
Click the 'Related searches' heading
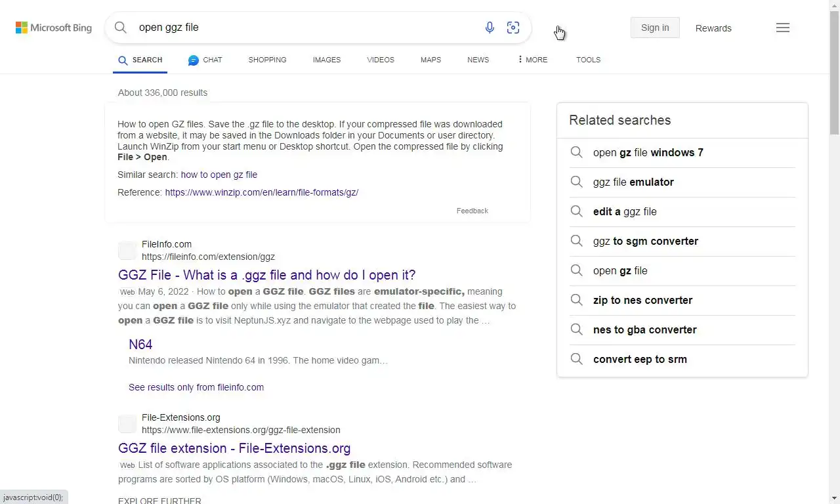[x=620, y=120]
